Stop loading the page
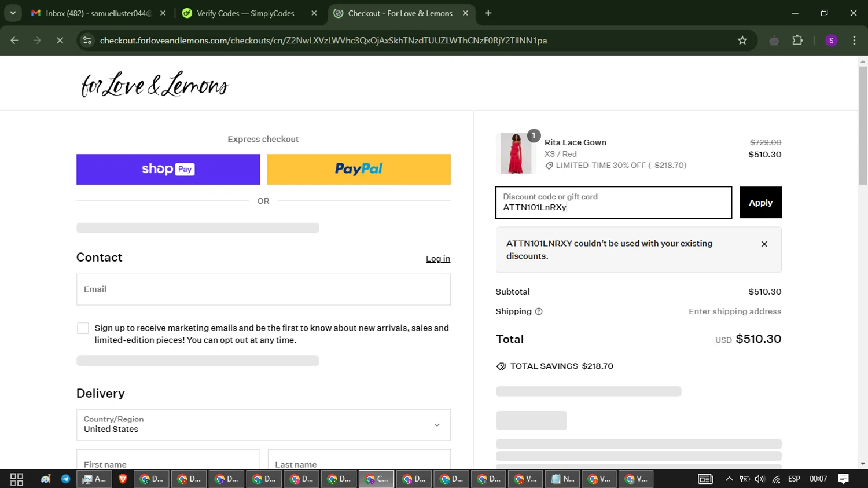The height and width of the screenshot is (488, 868). point(60,41)
